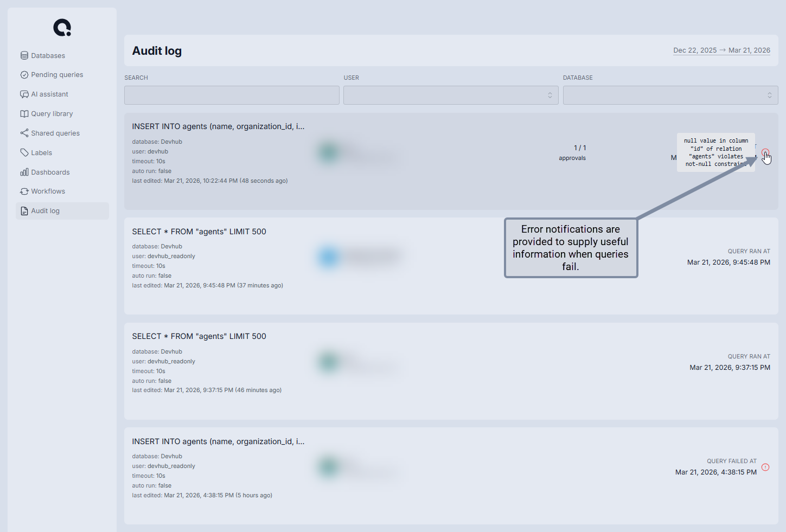Click the Workflows cycle icon
The width and height of the screenshot is (786, 532).
(x=24, y=191)
